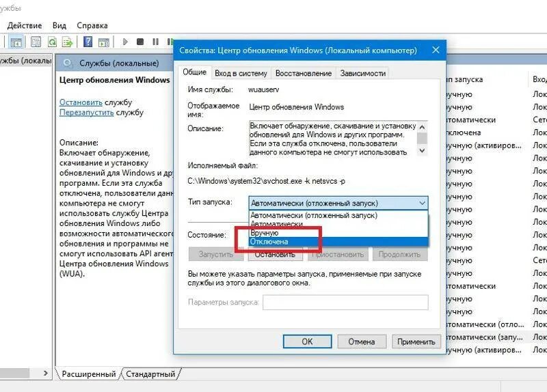The image size is (547, 392).
Task: Click the description box scrollbar thumb
Action: click(422, 139)
